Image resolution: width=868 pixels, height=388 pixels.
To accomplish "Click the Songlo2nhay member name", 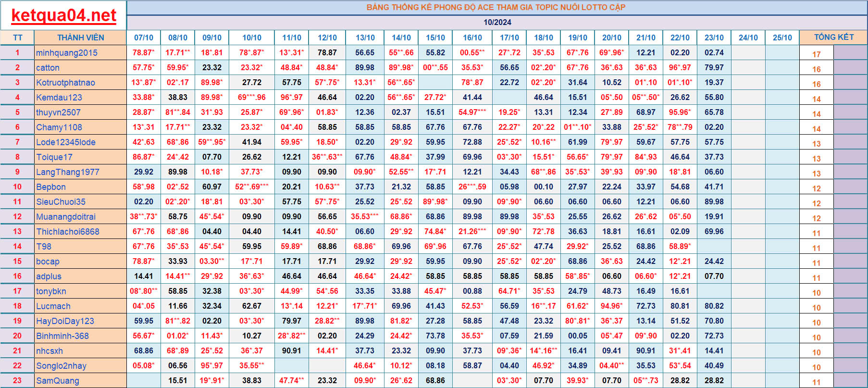I will click(61, 366).
